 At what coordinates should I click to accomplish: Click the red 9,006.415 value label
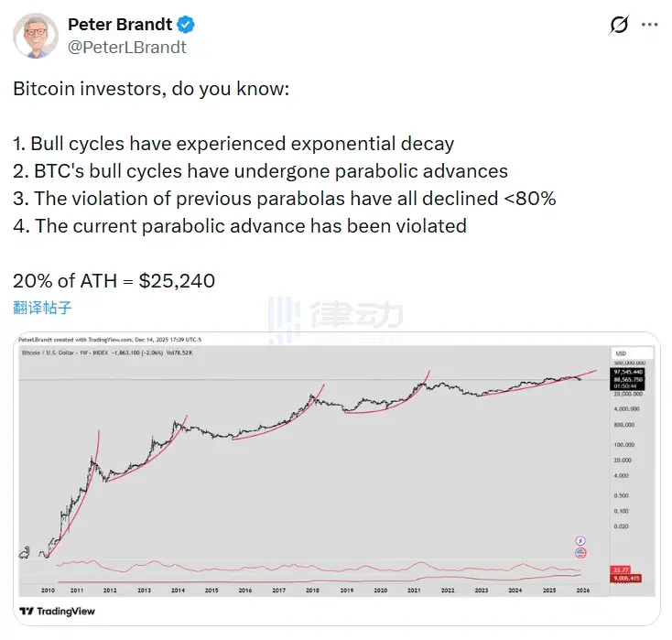[626, 578]
